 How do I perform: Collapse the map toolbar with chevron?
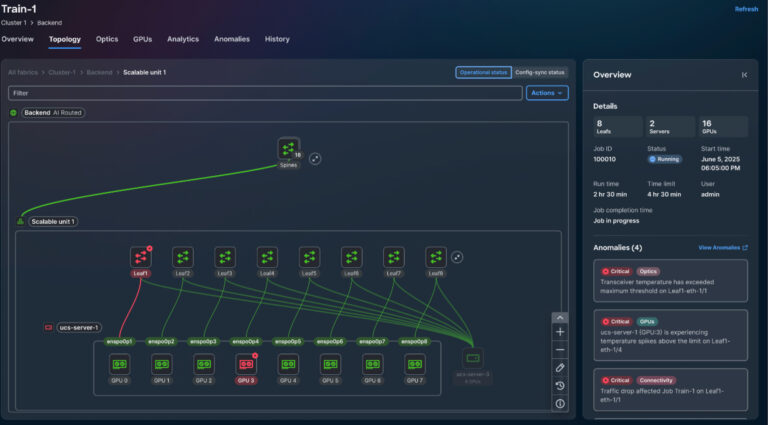560,317
